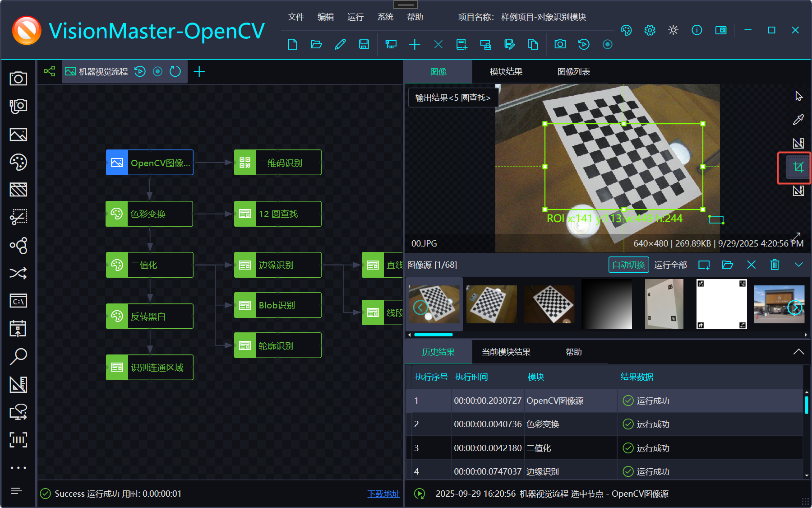812x508 pixels.
Task: Click the camera capture icon in main toolbar
Action: click(x=560, y=44)
